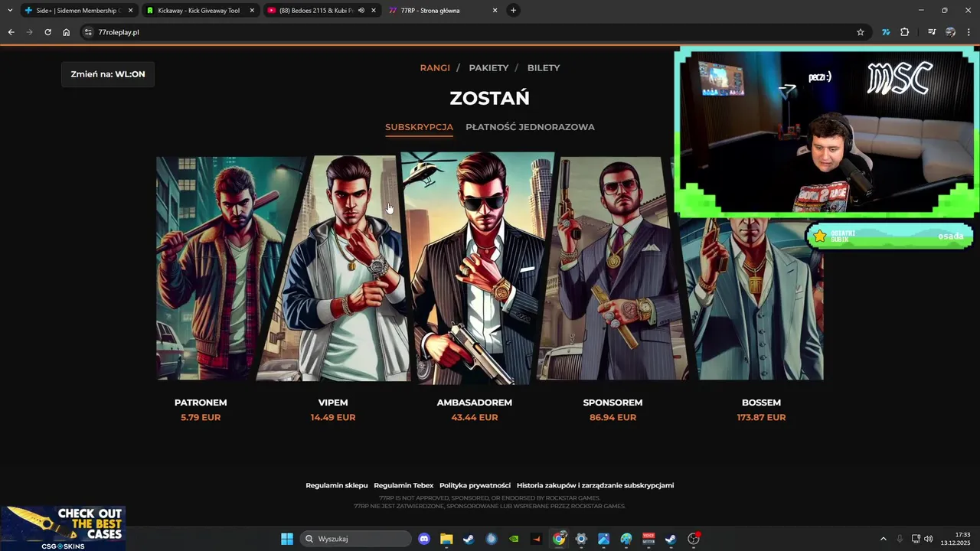This screenshot has width=980, height=551.
Task: Click the Wyszukaj taskbar search box
Action: 356,539
